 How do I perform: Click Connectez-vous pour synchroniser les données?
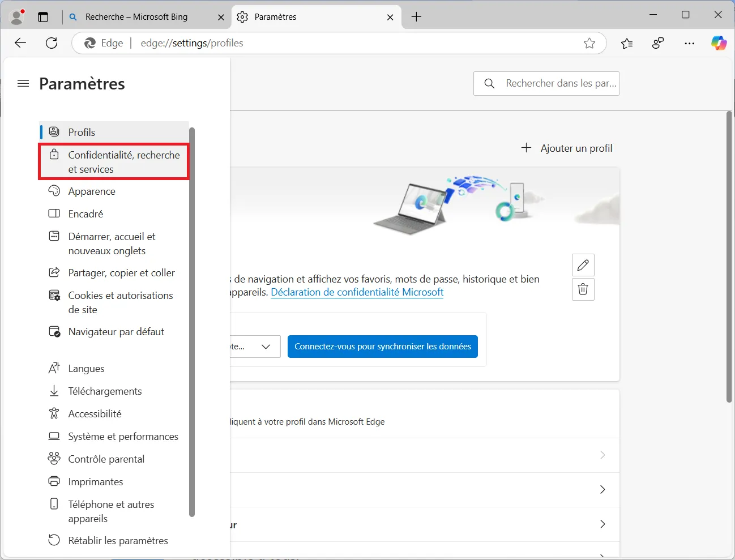click(x=383, y=347)
